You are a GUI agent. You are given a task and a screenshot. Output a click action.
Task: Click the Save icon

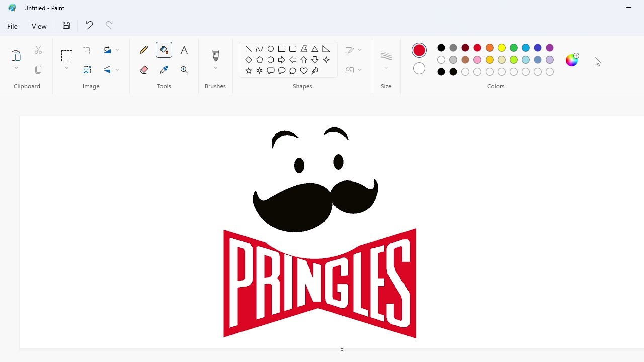(66, 25)
